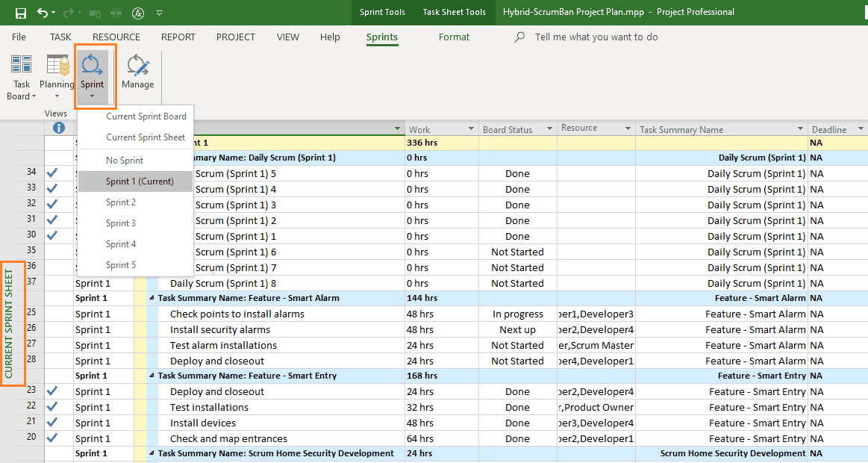Collapse the Feature - Smart Alarm group
The height and width of the screenshot is (463, 868).
pos(152,298)
